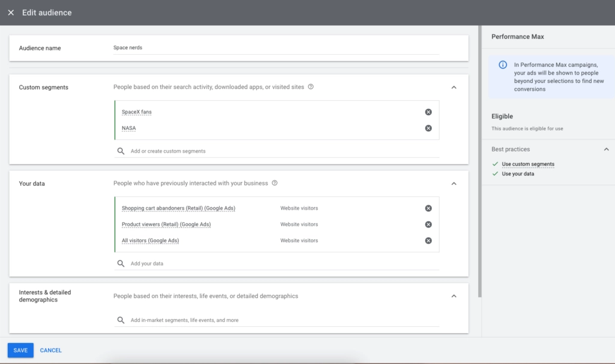Collapse the Custom segments section
The image size is (615, 364).
pos(454,88)
